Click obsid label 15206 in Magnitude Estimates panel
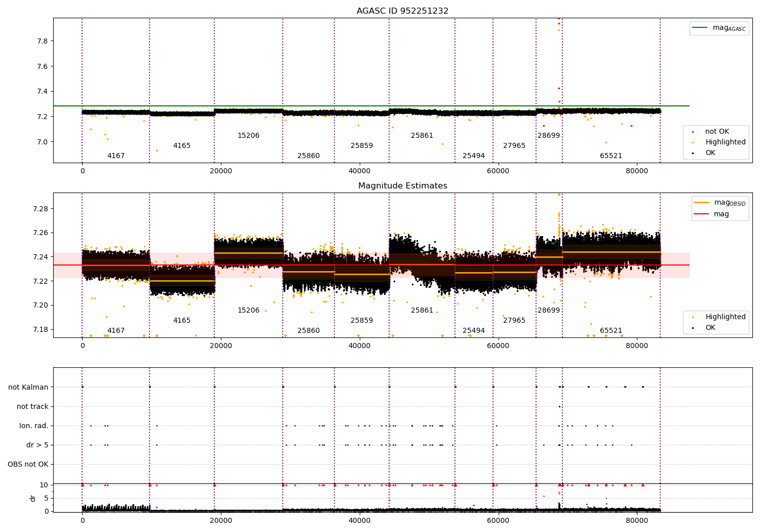 [248, 311]
